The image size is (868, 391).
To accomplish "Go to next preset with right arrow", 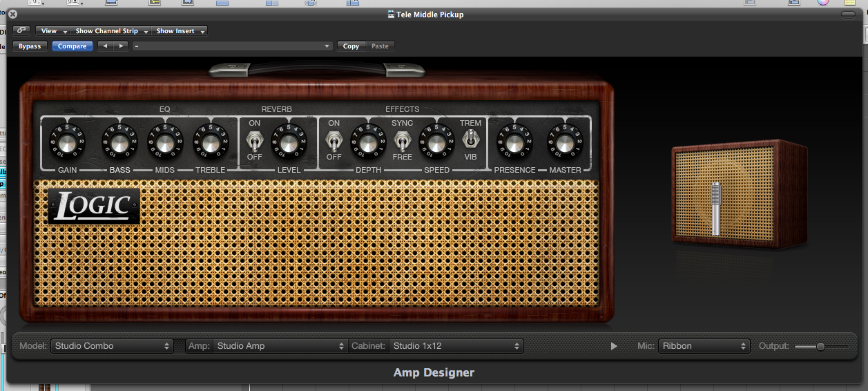I will coord(121,46).
